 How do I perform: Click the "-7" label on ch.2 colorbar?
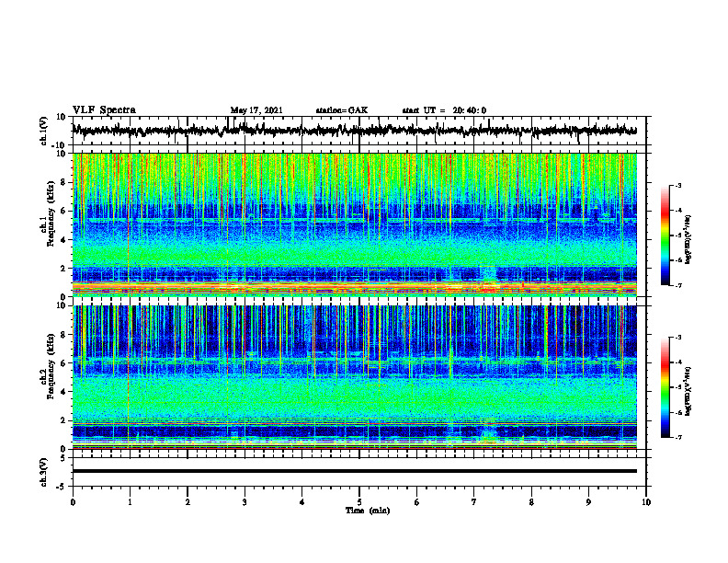coord(677,438)
